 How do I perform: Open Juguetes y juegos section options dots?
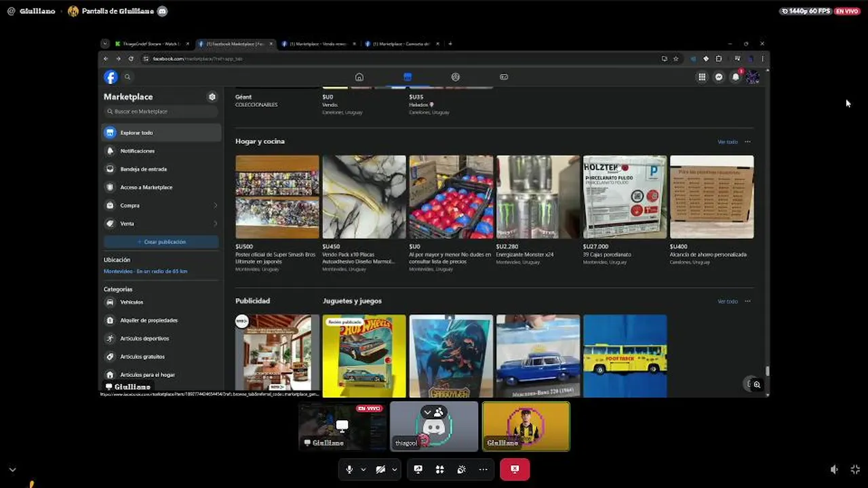tap(747, 301)
